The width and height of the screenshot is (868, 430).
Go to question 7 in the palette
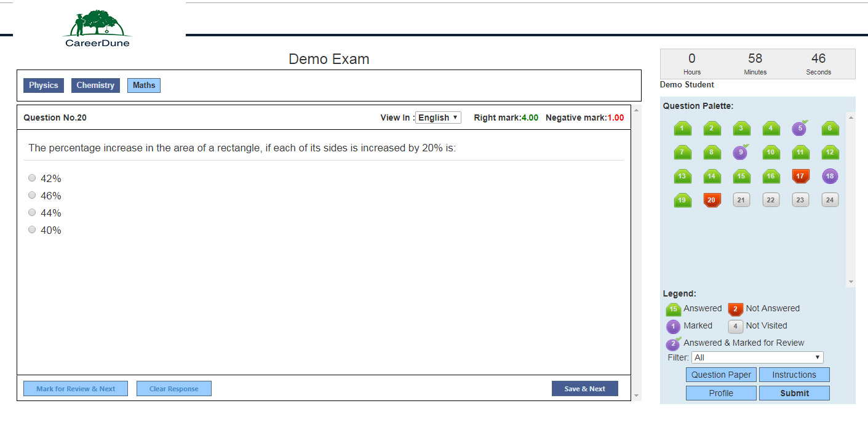point(682,153)
